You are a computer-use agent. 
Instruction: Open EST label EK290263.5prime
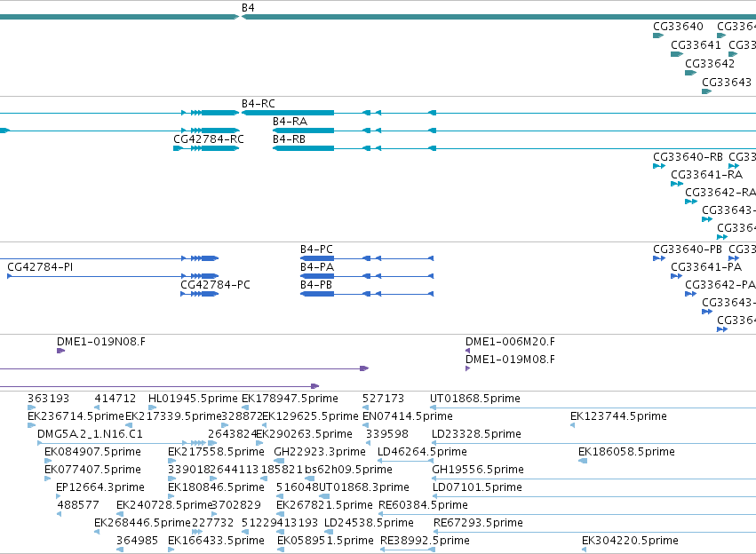coord(304,434)
